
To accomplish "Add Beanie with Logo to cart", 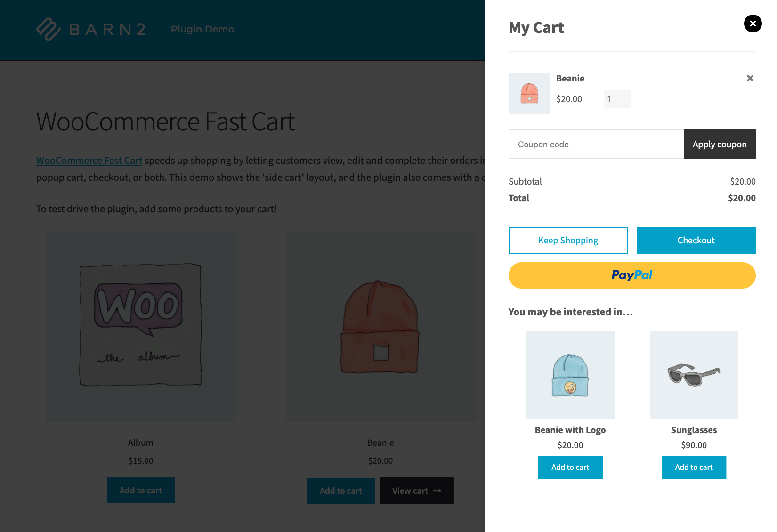I will (570, 468).
